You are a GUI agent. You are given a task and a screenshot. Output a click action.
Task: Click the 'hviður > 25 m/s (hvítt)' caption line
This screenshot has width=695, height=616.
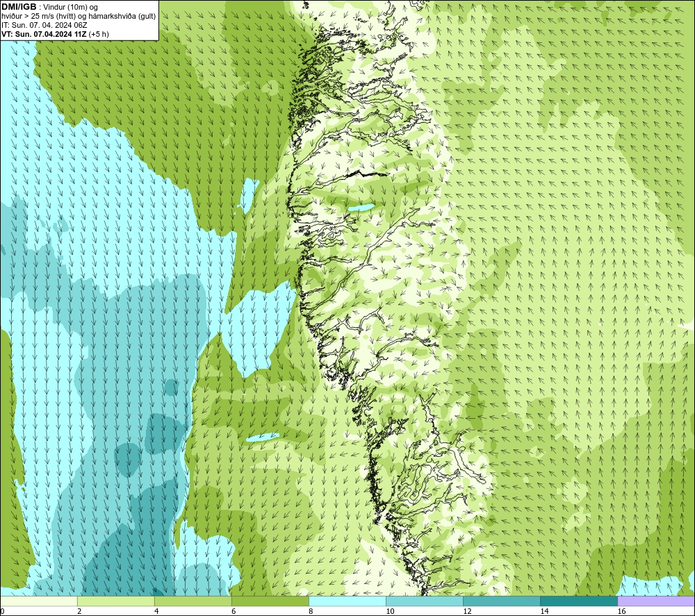coord(79,17)
